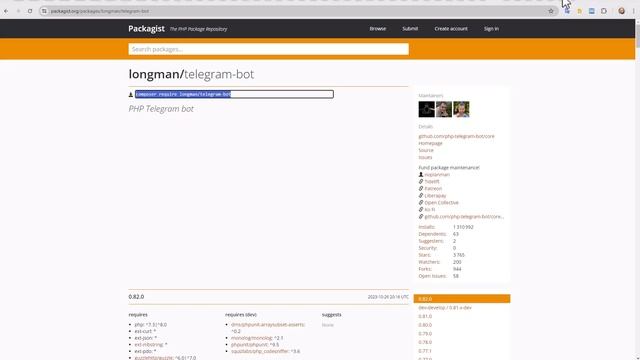Open the extensions puzzle icon

[604, 11]
